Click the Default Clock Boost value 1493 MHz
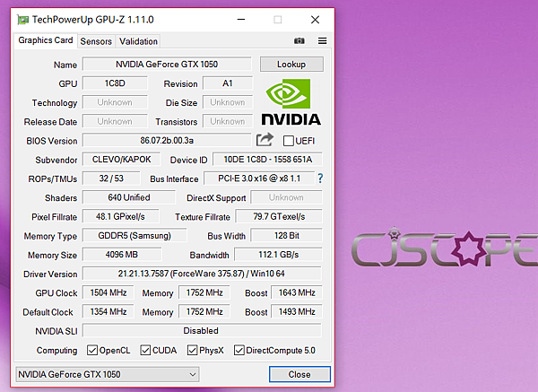Screen dimensions: 538x392 point(297,311)
